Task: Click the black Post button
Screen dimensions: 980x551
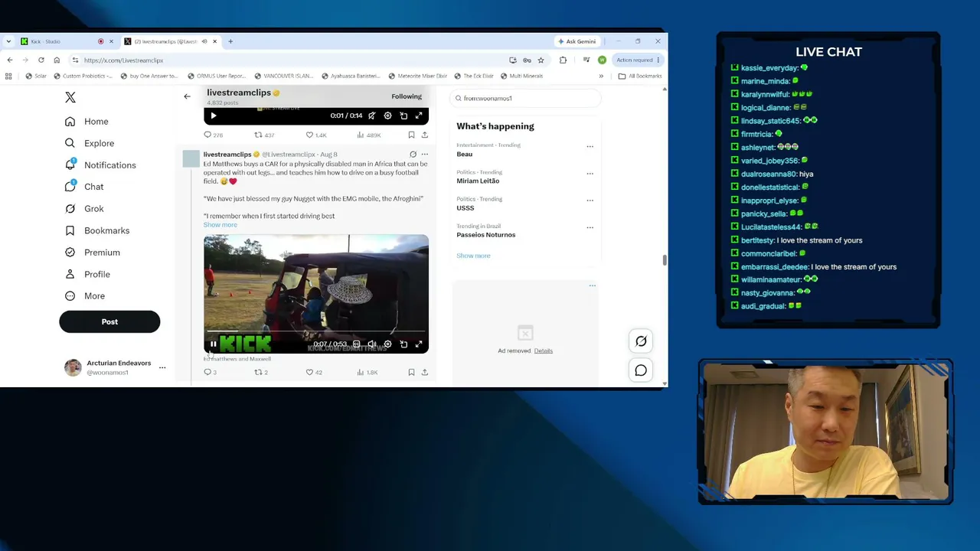Action: pos(109,322)
